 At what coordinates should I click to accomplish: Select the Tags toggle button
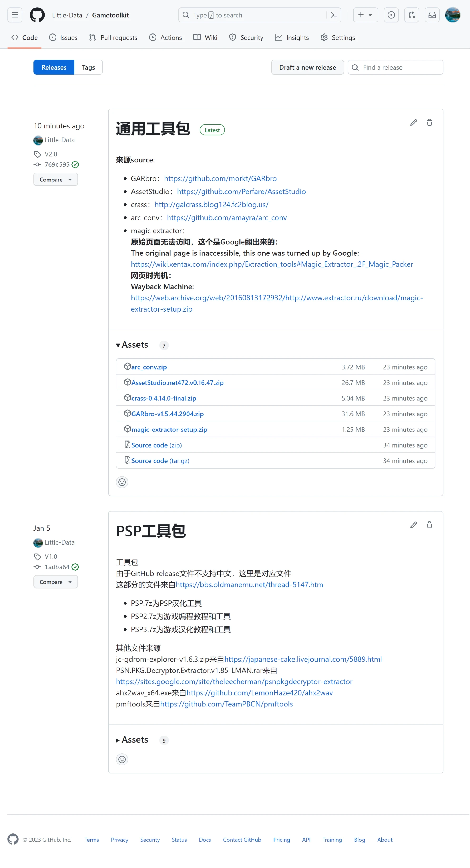pyautogui.click(x=88, y=67)
